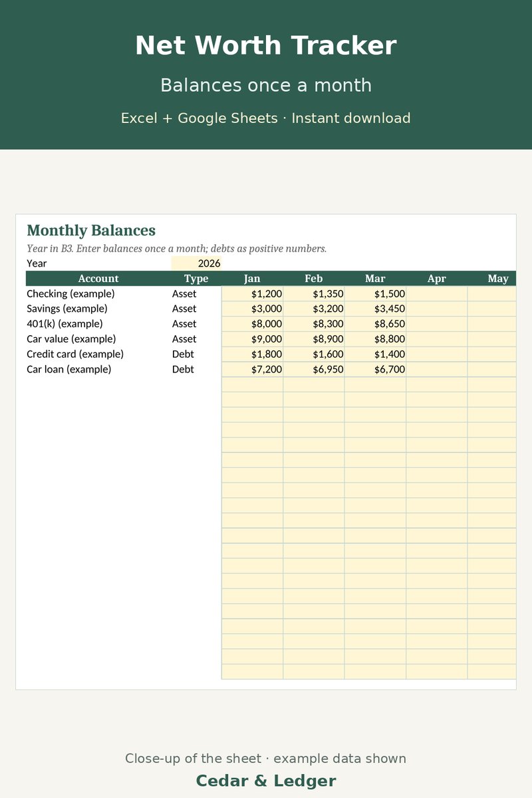Click the Jan column header
This screenshot has height=798, width=532.
[x=252, y=279]
